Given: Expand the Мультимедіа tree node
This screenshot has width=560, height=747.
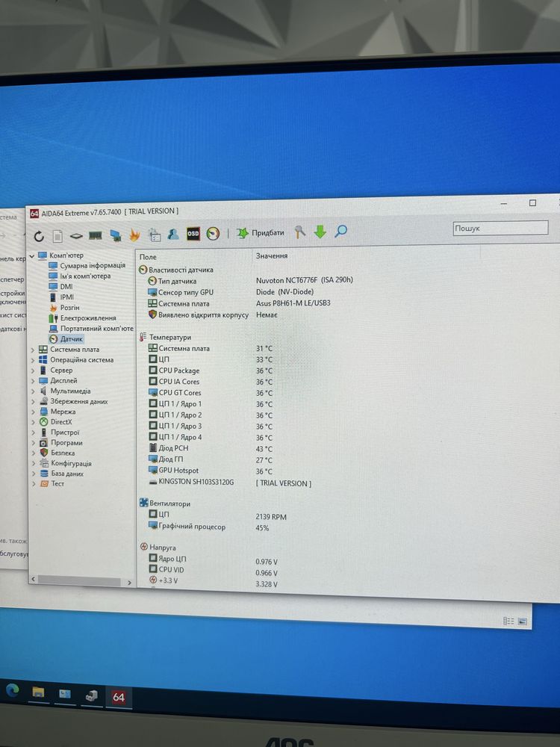Looking at the screenshot, I should point(33,391).
